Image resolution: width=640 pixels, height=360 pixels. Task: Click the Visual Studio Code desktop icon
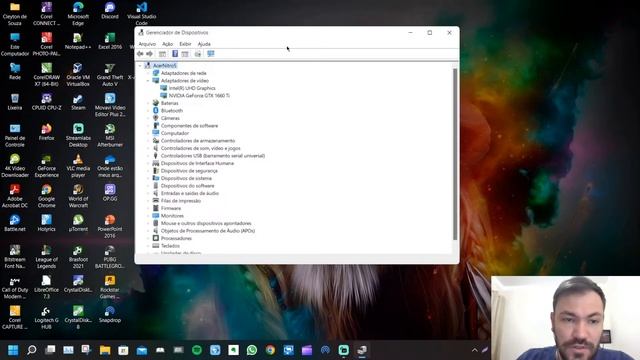click(x=142, y=13)
